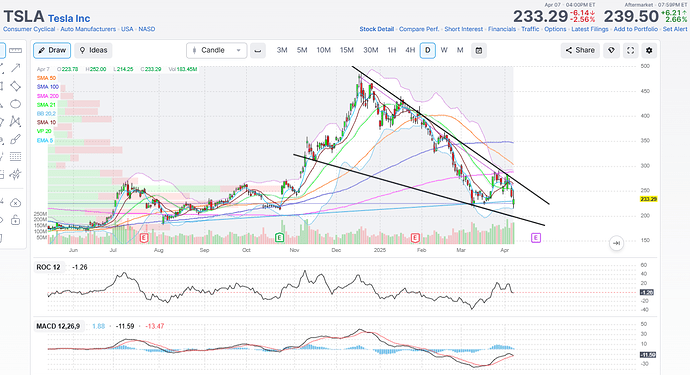Image resolution: width=690 pixels, height=375 pixels.
Task: Click the EMA 5 indicator label
Action: pyautogui.click(x=44, y=140)
